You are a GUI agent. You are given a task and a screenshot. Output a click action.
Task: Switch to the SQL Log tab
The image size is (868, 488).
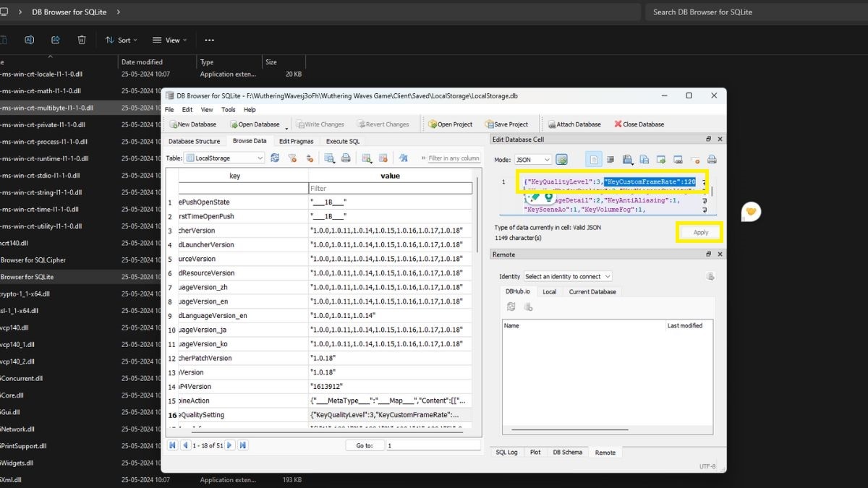click(x=506, y=452)
